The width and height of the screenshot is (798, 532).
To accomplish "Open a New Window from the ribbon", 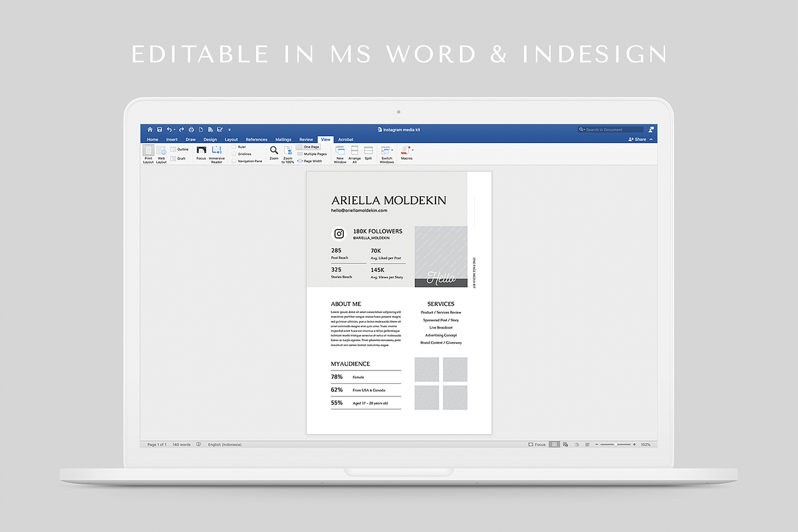I will pyautogui.click(x=340, y=154).
